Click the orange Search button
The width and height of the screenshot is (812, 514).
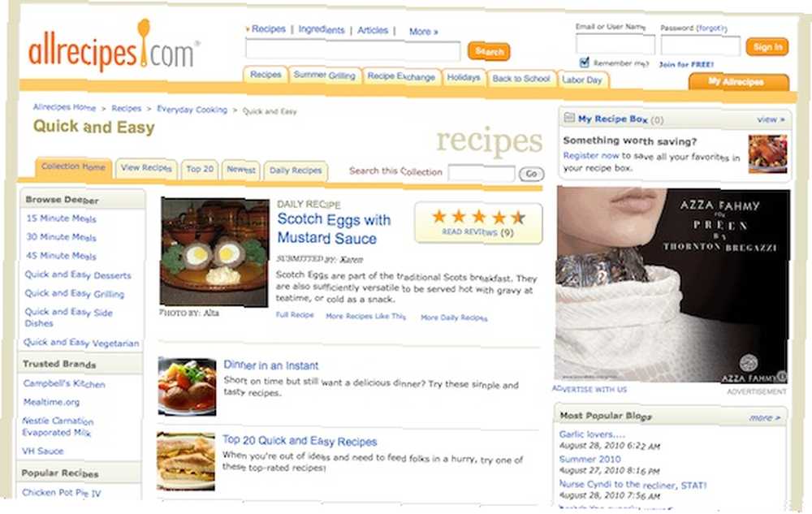489,51
